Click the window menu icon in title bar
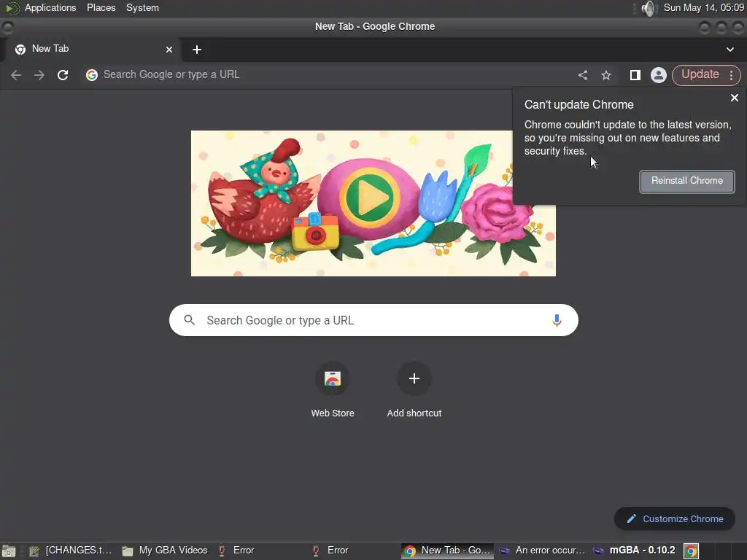Viewport: 747px width, 560px height. (x=7, y=27)
